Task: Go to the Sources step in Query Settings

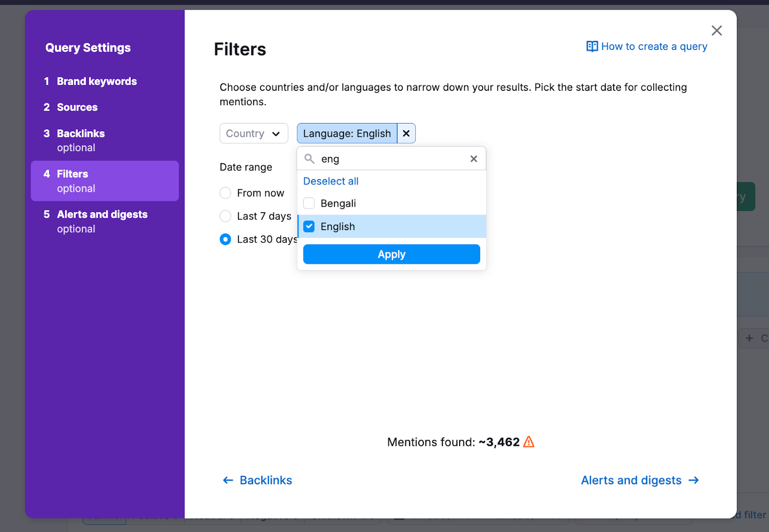Action: (x=77, y=107)
